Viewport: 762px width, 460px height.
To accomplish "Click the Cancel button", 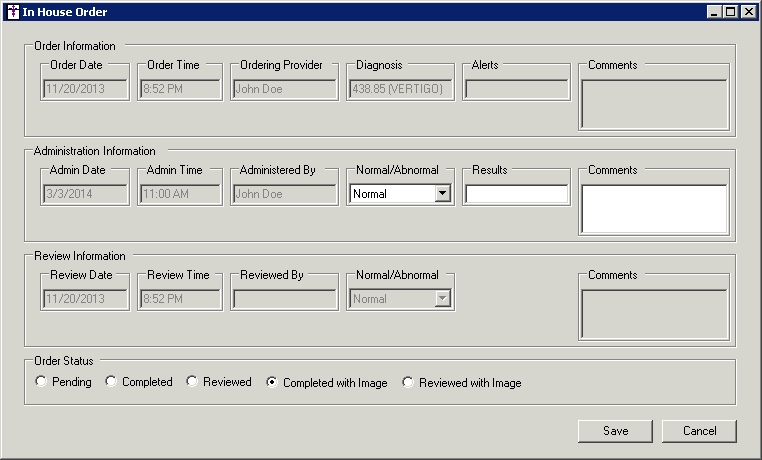I will (699, 431).
